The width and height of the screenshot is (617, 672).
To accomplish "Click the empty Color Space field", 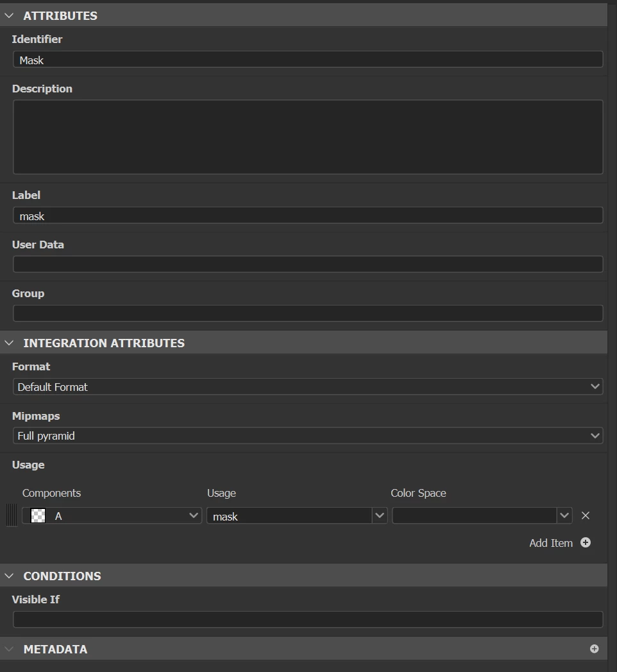I will point(475,515).
